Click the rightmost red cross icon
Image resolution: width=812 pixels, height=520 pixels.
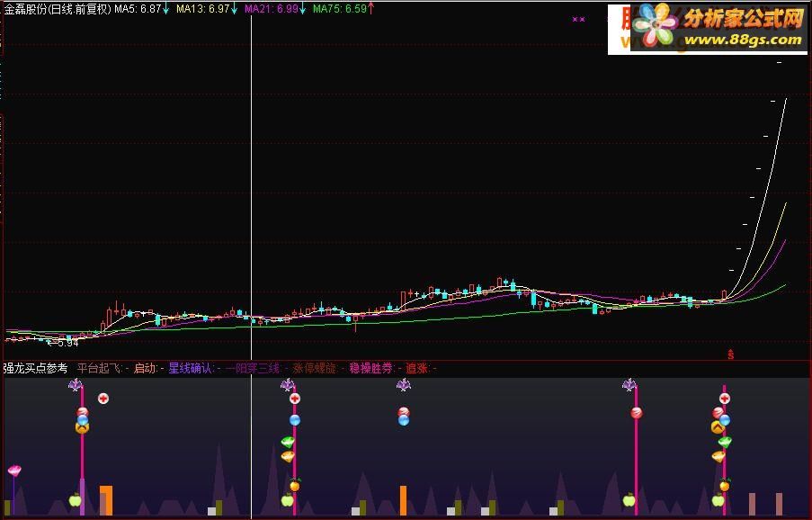(x=725, y=399)
